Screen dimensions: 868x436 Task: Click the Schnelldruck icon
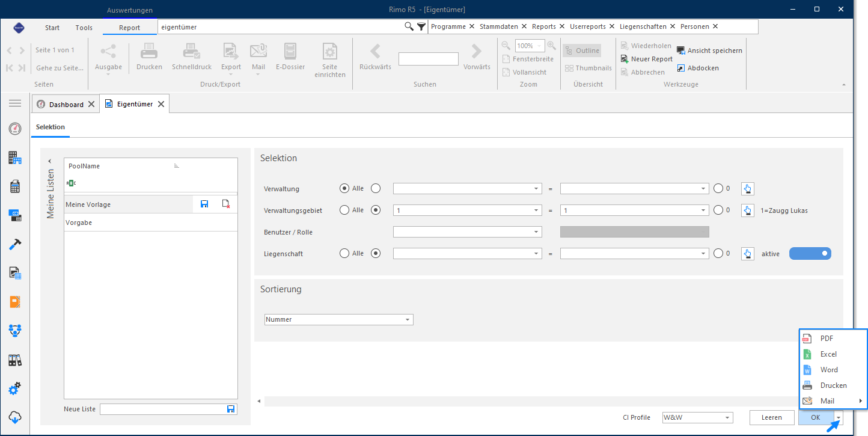point(192,51)
